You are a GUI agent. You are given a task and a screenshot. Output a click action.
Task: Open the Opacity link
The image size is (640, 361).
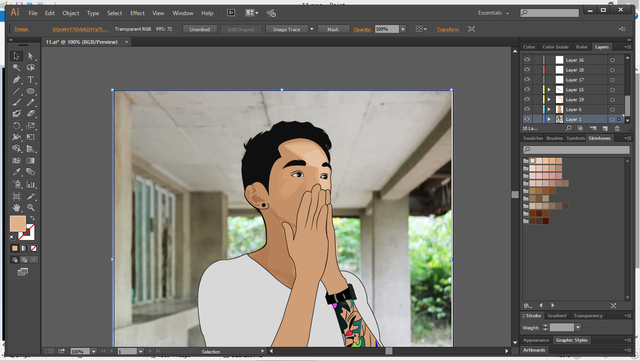click(x=362, y=29)
